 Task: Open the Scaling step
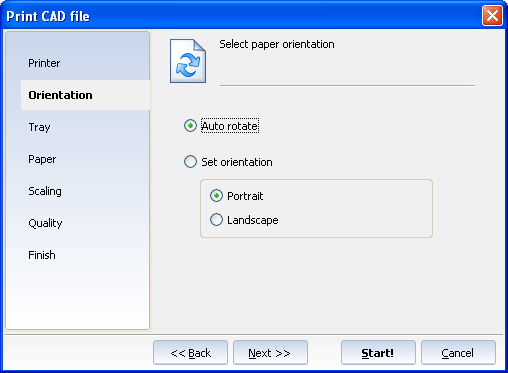pos(45,191)
